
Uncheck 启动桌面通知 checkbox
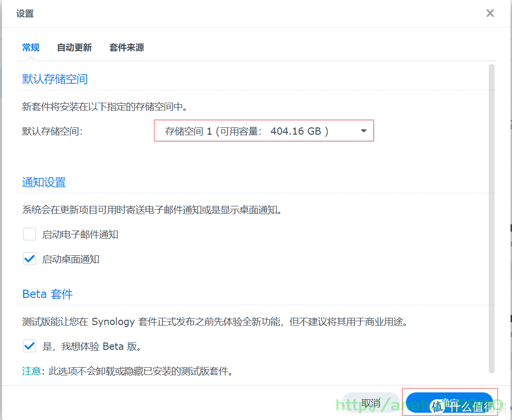[x=30, y=259]
